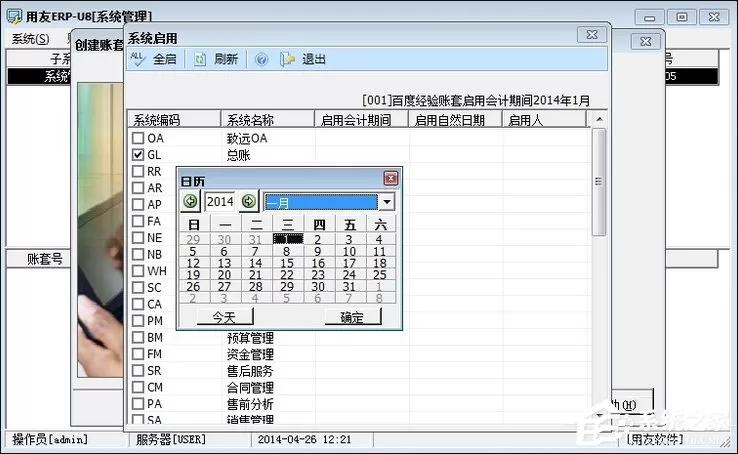Select day 15 in the calendar
This screenshot has width=738, height=454.
(287, 263)
